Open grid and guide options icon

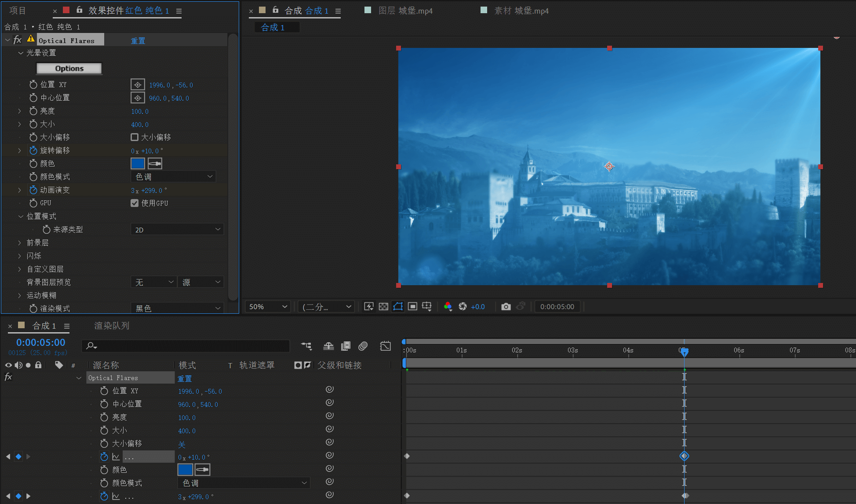(x=427, y=306)
